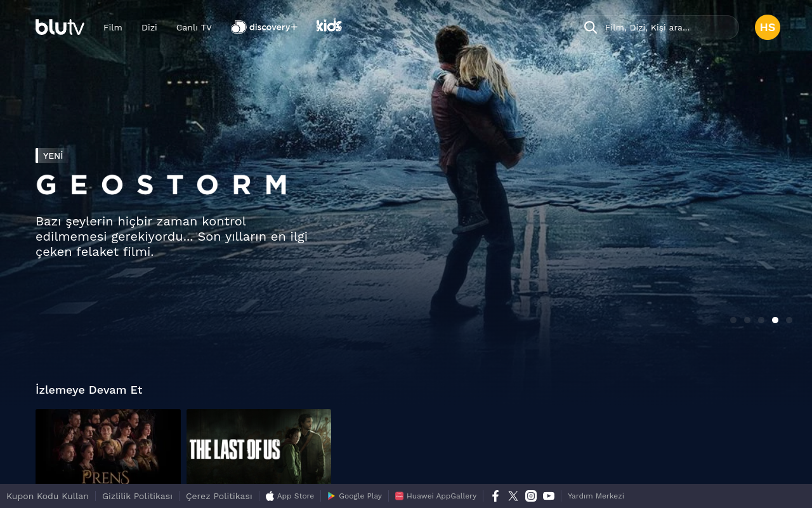
Task: Select the fifth carousel dot
Action: coord(789,320)
